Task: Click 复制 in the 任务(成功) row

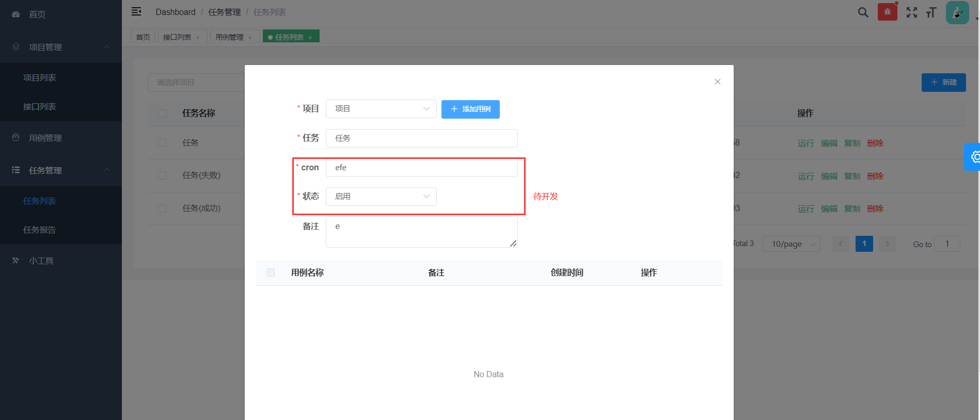Action: [852, 208]
